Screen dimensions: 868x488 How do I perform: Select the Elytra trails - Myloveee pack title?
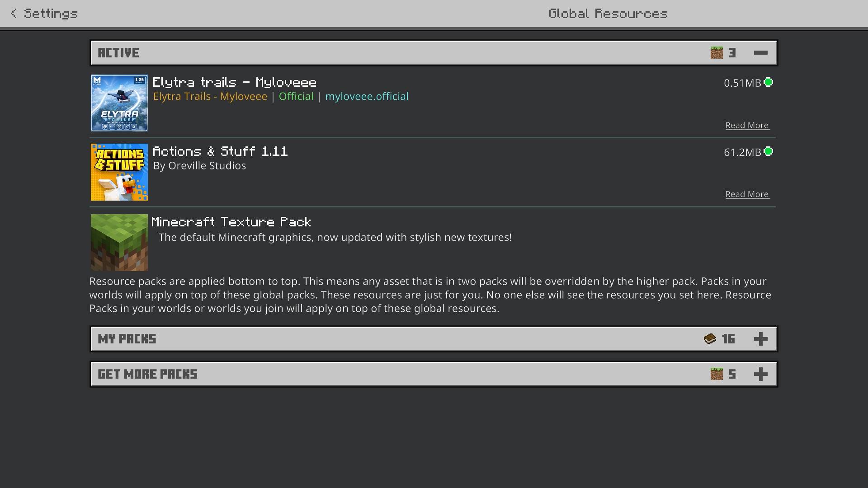click(234, 82)
